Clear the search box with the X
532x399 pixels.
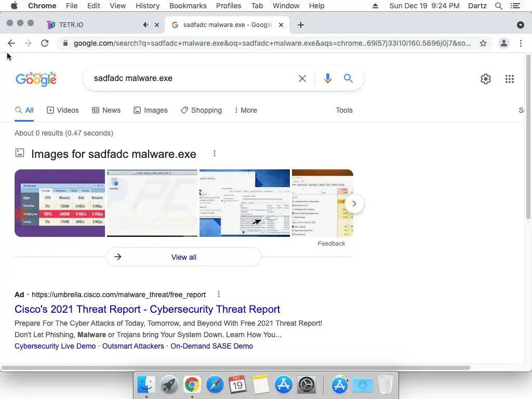pyautogui.click(x=302, y=78)
